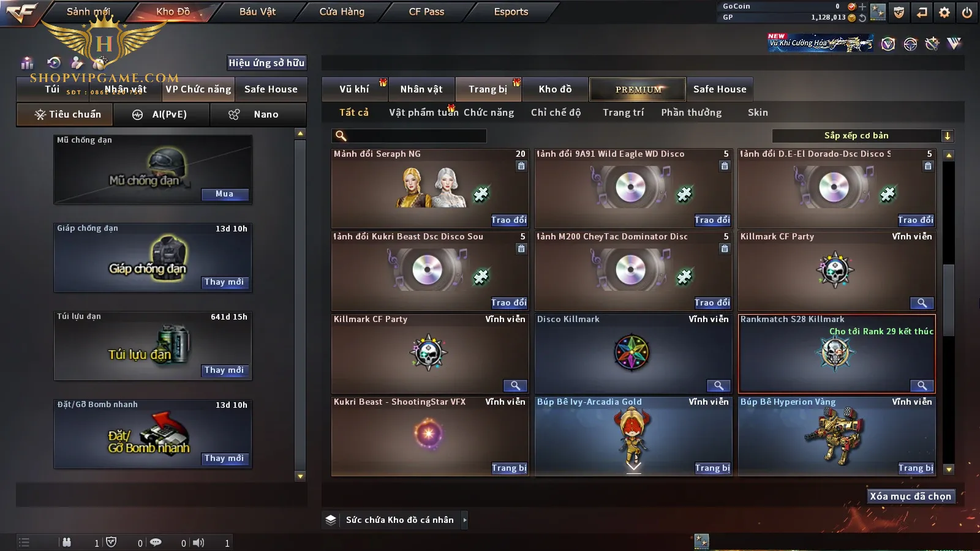This screenshot has width=980, height=551.
Task: Click Xóa mục đã chọn button
Action: coord(911,497)
